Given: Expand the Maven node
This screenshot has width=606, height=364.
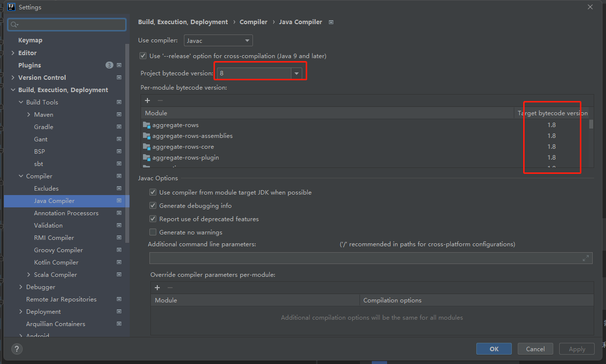Looking at the screenshot, I should point(29,114).
